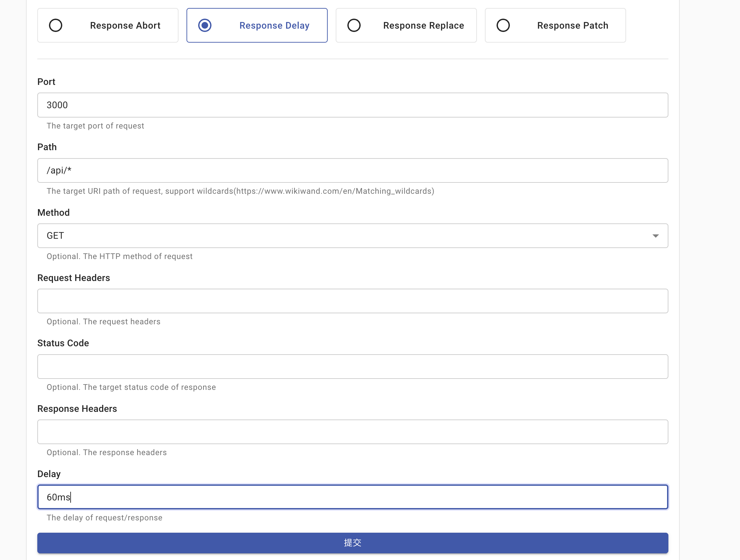Expand the Method dropdown arrow
This screenshot has height=560, width=740.
point(655,236)
